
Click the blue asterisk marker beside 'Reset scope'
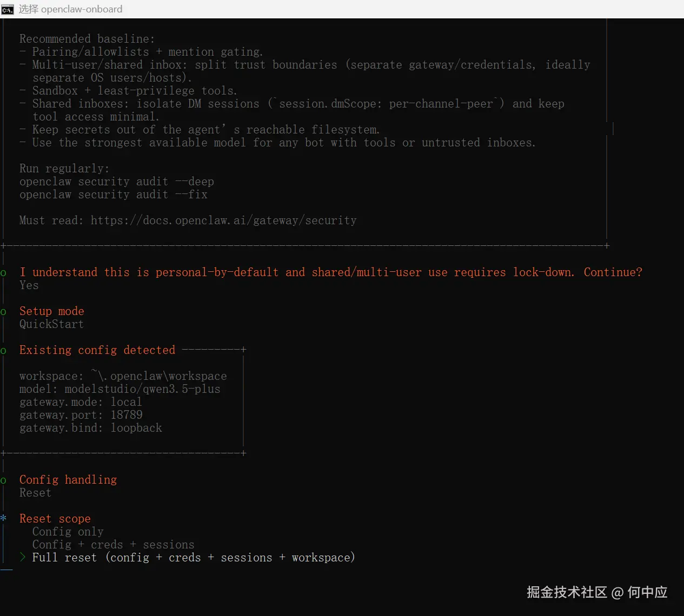coord(3,518)
